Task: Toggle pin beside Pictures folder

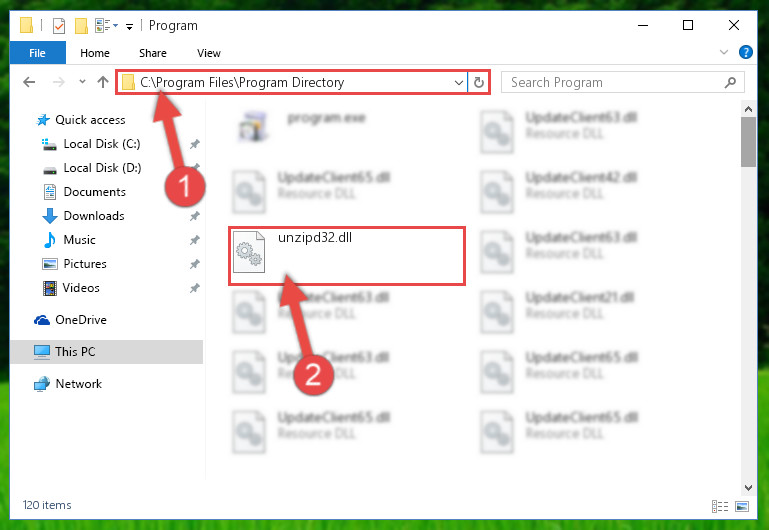Action: click(195, 264)
